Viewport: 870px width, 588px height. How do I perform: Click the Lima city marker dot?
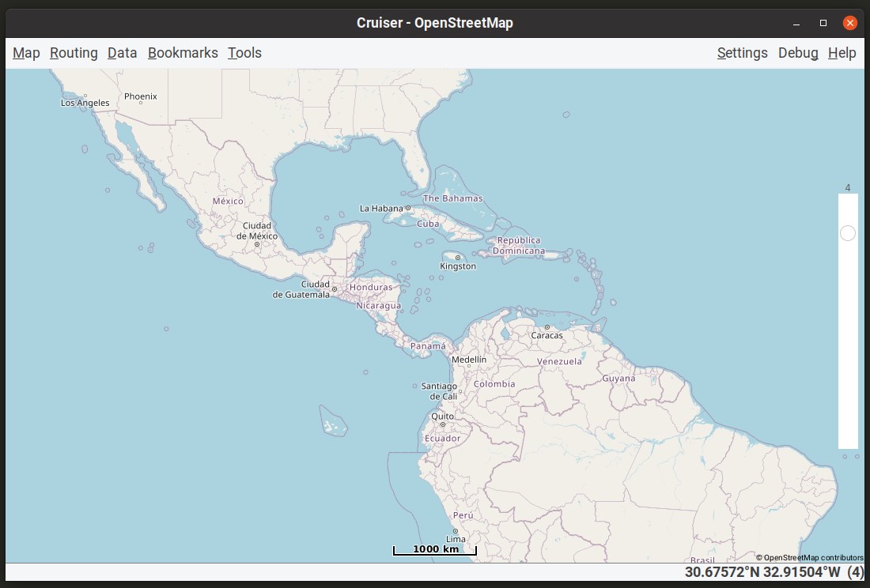(456, 531)
